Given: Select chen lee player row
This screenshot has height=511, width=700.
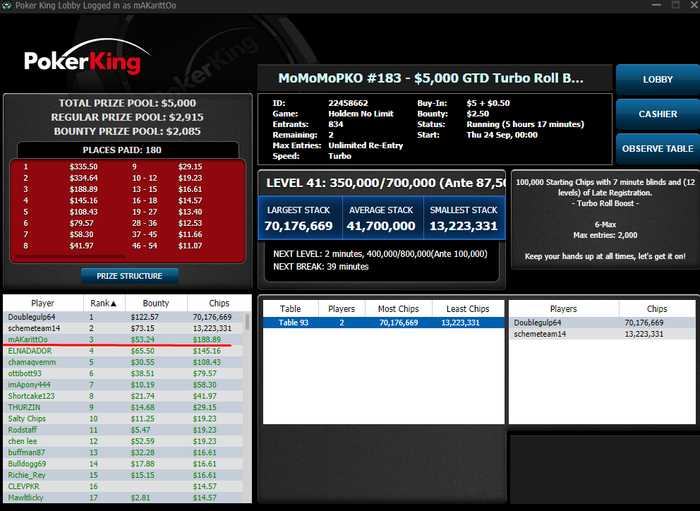Looking at the screenshot, I should [x=124, y=441].
